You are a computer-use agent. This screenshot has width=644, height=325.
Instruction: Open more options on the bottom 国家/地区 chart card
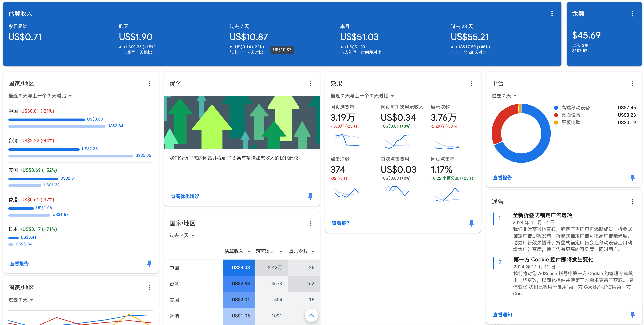(x=149, y=288)
